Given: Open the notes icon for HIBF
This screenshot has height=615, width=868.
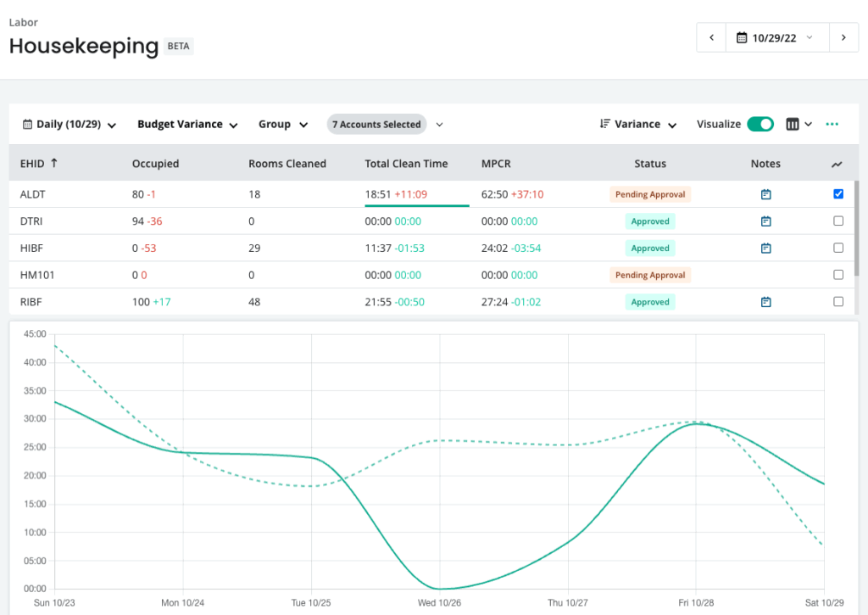Looking at the screenshot, I should pos(765,249).
